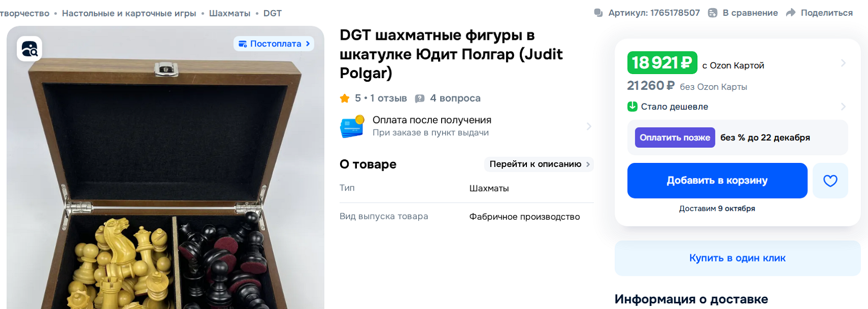868x309 pixels.
Task: Expand the Ozon Card price details chevron
Action: (843, 63)
